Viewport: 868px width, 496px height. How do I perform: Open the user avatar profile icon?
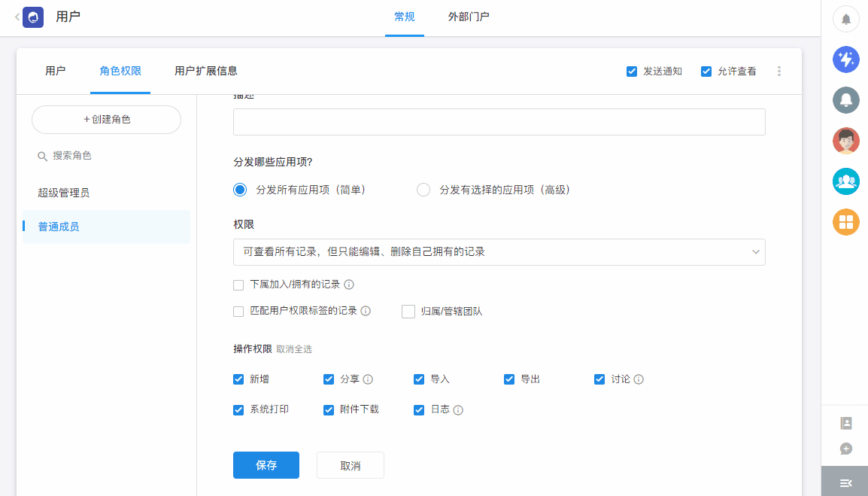(845, 141)
